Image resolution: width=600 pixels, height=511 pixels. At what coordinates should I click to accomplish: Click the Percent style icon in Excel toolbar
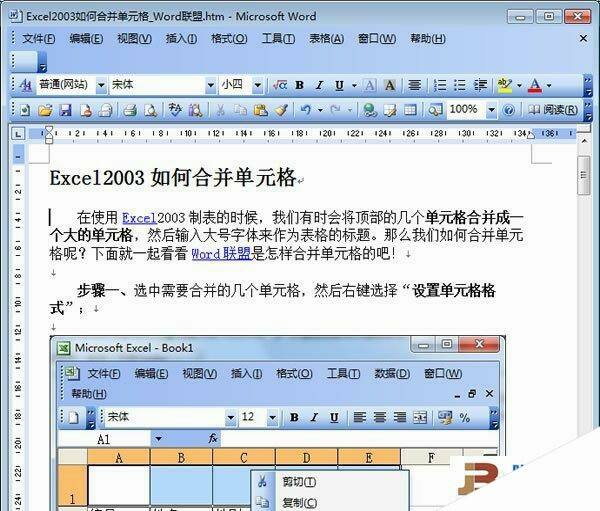[465, 417]
